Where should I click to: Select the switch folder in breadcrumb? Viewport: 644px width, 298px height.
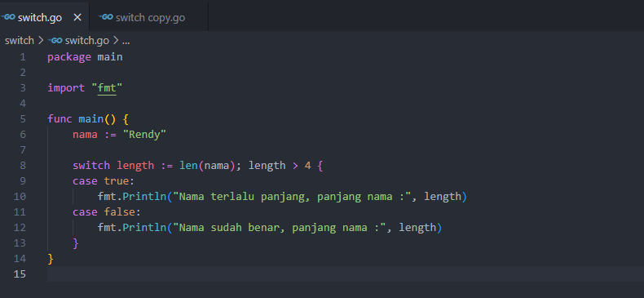tap(20, 41)
